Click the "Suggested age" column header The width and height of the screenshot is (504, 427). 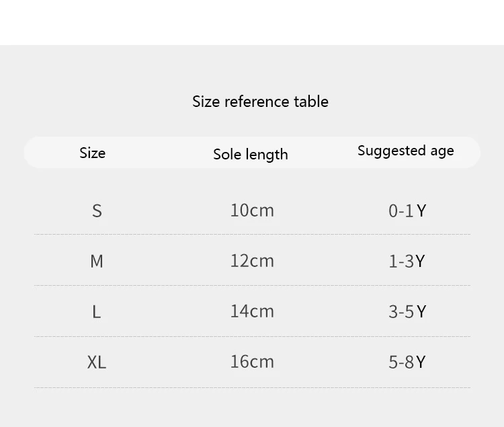click(405, 151)
